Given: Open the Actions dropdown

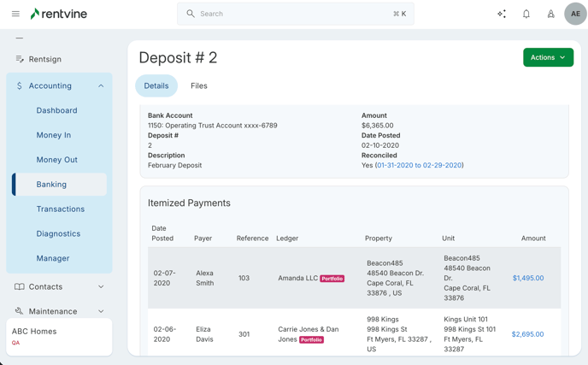Looking at the screenshot, I should [x=548, y=57].
